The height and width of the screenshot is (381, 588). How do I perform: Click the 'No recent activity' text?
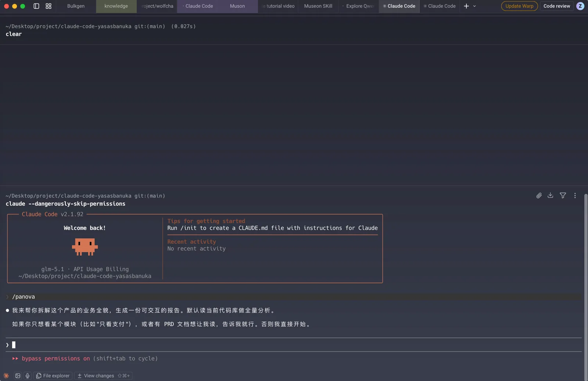197,248
